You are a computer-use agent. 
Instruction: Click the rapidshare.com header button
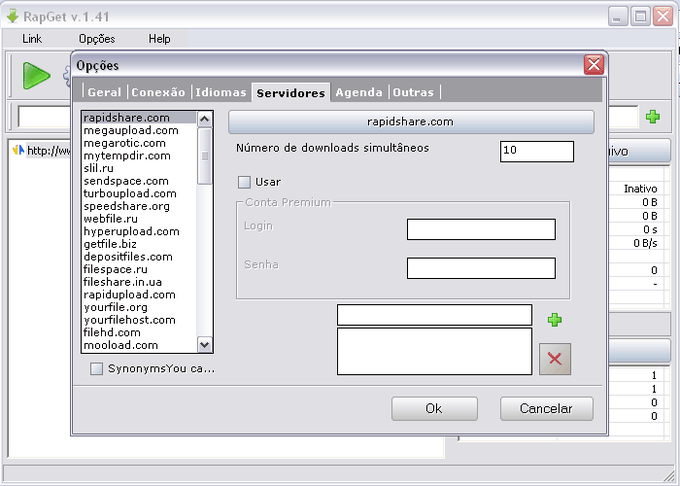(x=411, y=122)
